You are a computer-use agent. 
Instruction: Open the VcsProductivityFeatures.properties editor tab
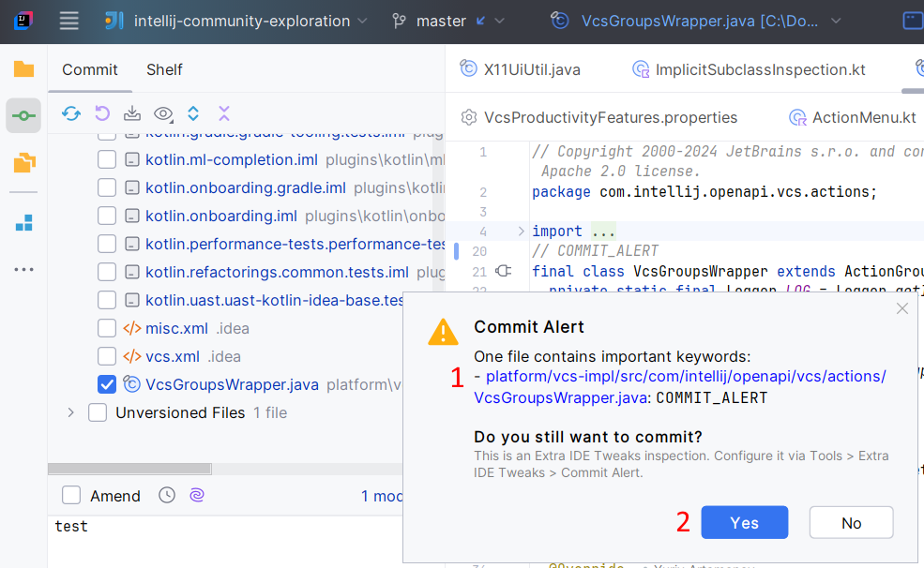pyautogui.click(x=599, y=118)
